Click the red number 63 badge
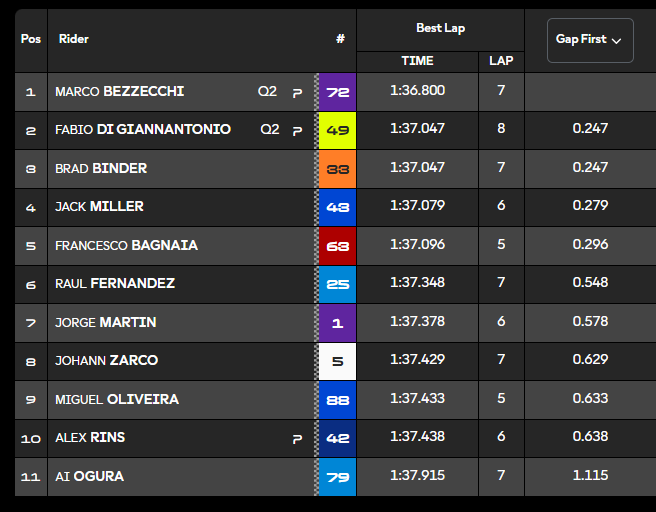656x512 pixels. (337, 245)
